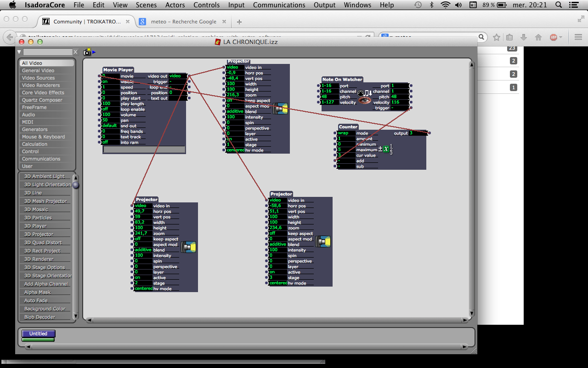Open the Actors menu
Viewport: 588px width, 368px height.
tap(175, 5)
